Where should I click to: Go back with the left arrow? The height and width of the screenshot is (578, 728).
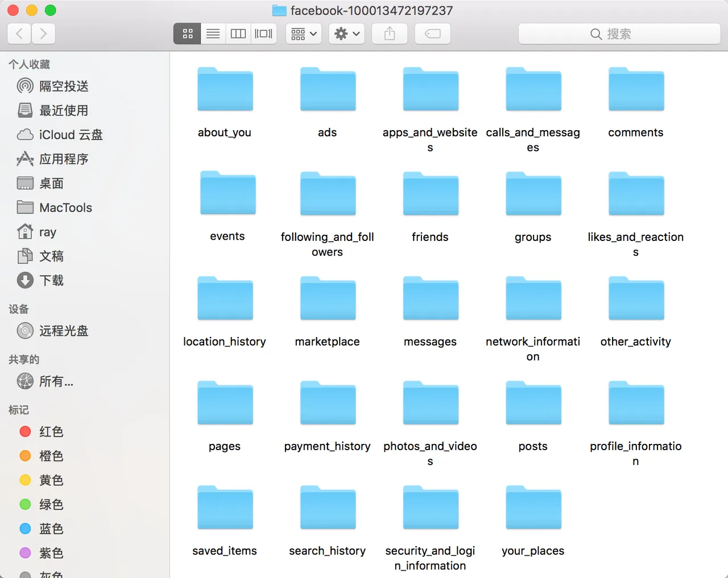19,34
